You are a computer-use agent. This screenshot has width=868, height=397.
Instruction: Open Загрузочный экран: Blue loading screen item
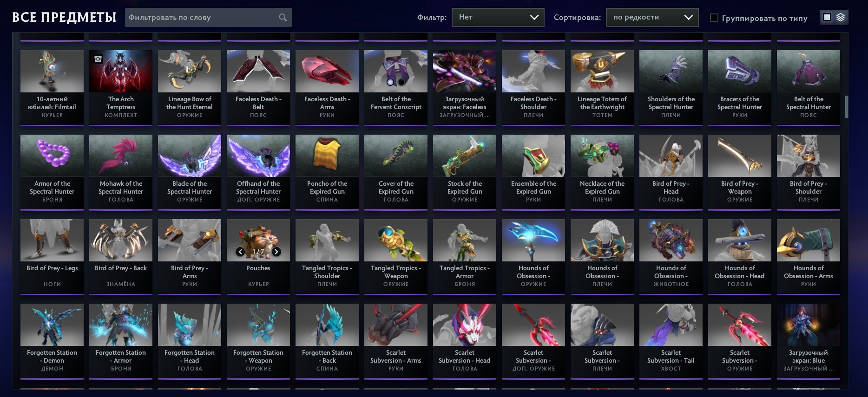809,340
